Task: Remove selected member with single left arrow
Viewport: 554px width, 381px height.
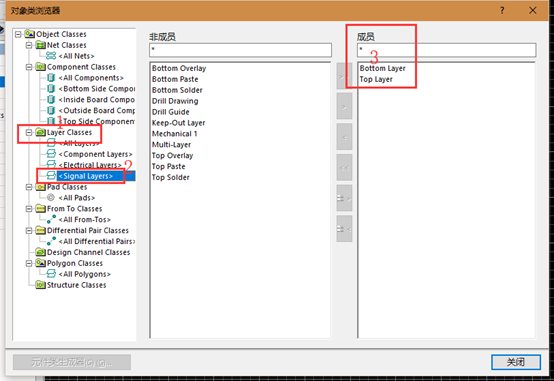Action: coord(344,137)
